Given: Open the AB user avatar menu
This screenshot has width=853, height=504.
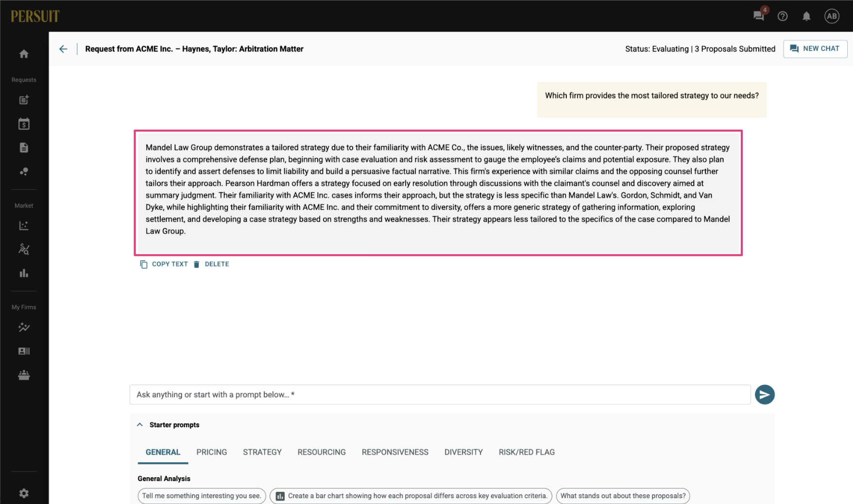Looking at the screenshot, I should pyautogui.click(x=832, y=16).
